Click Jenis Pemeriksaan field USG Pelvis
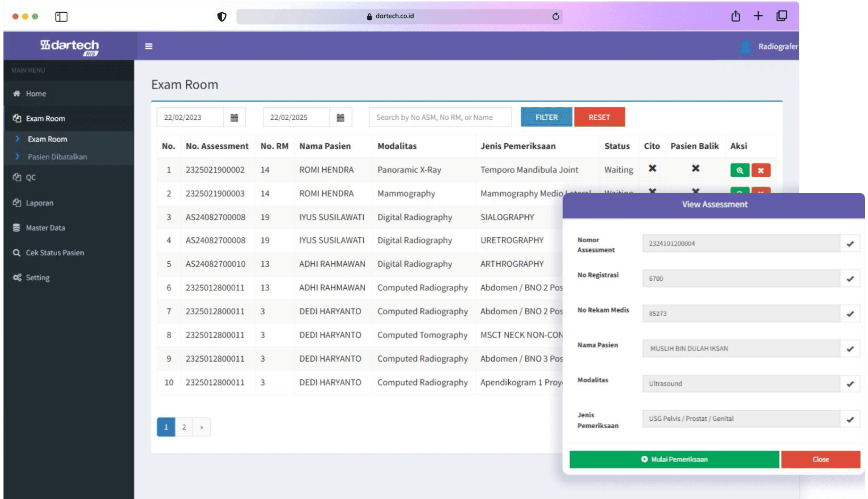 [x=741, y=419]
